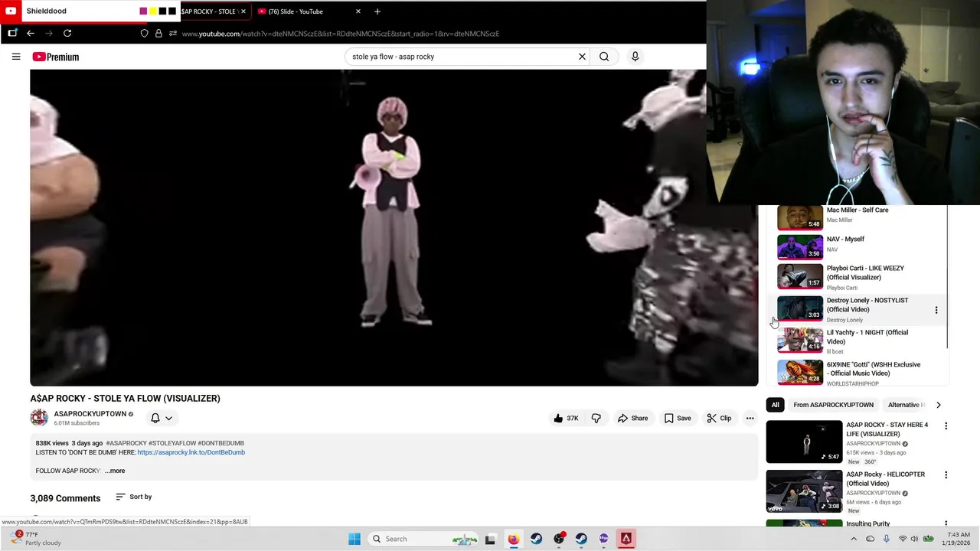Open more actions menu beside Clip
Viewport: 980px width, 551px height.
(750, 418)
